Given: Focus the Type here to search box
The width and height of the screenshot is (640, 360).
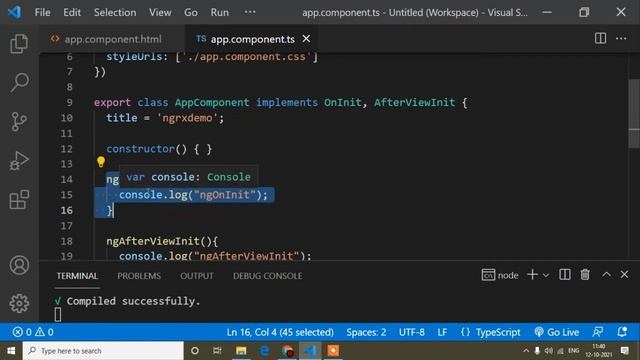Looking at the screenshot, I should pyautogui.click(x=103, y=351).
